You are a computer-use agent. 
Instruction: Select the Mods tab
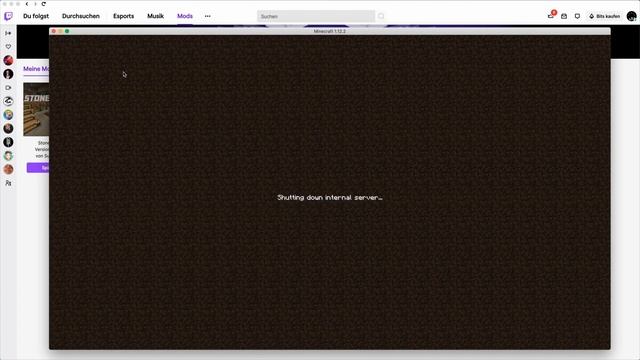click(185, 16)
